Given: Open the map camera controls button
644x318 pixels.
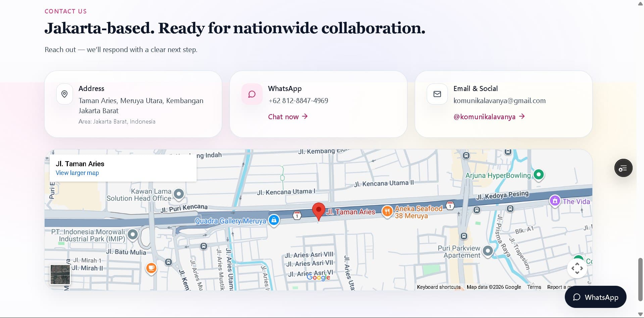Looking at the screenshot, I should point(577,268).
